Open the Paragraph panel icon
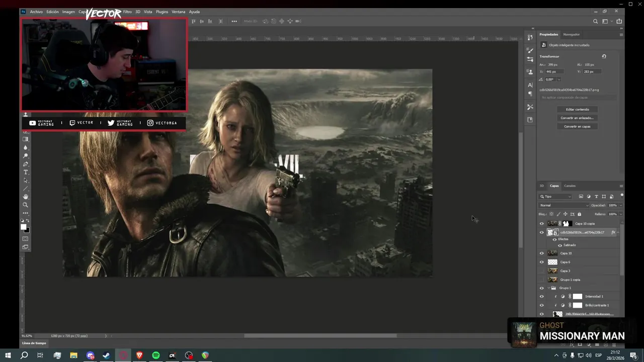This screenshot has width=644, height=362. (530, 94)
